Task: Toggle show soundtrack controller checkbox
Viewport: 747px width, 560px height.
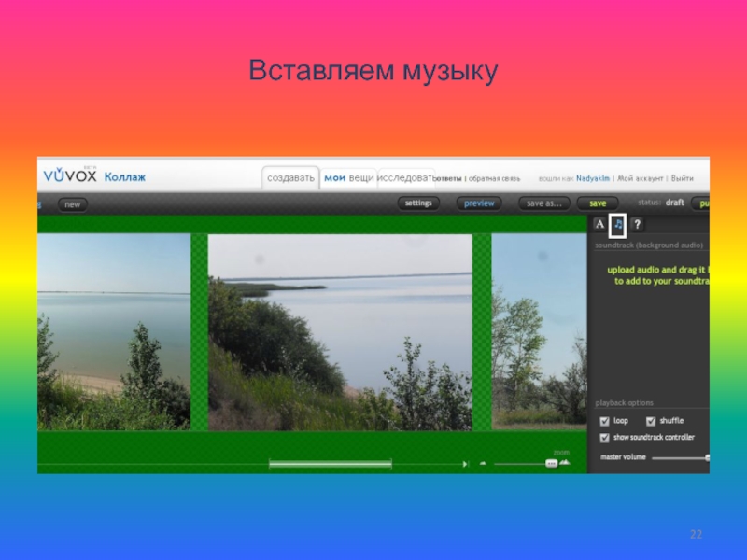Action: (604, 438)
